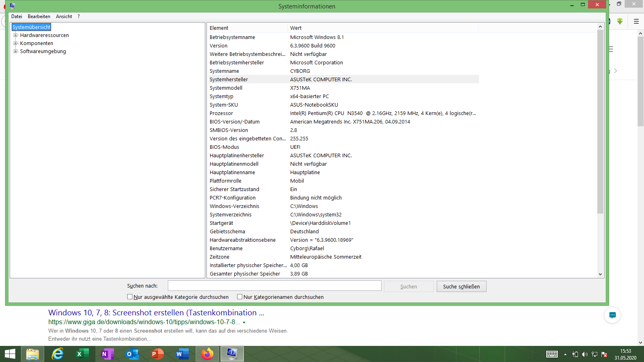The height and width of the screenshot is (362, 644).
Task: Open Word from the taskbar
Action: click(182, 354)
